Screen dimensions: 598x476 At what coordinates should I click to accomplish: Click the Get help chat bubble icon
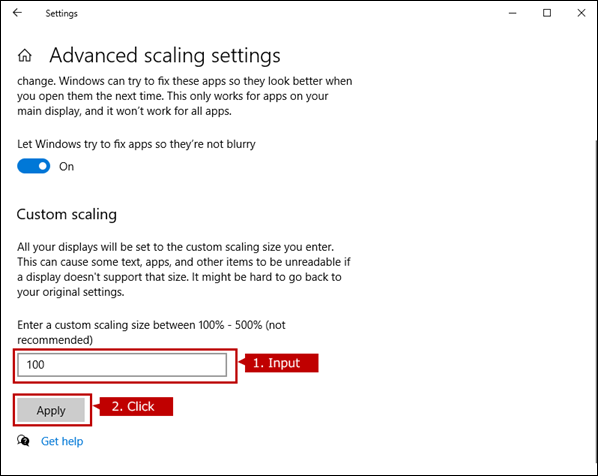23,441
